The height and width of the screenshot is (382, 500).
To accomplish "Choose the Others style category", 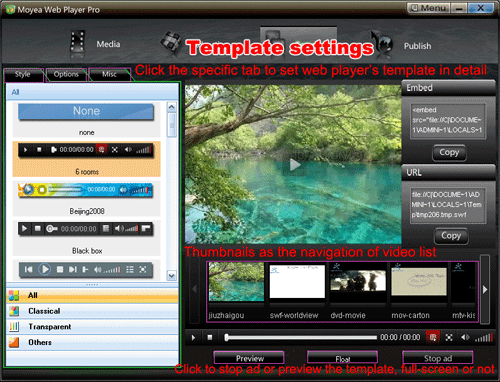I will point(92,342).
